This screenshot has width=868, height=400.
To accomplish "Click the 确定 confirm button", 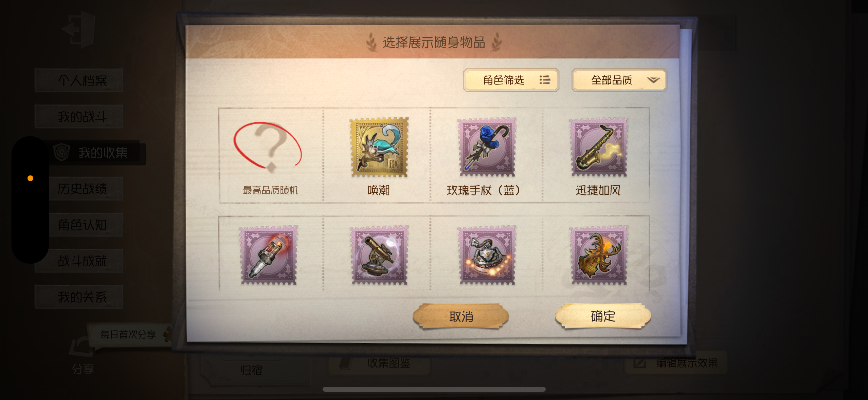I will [603, 316].
